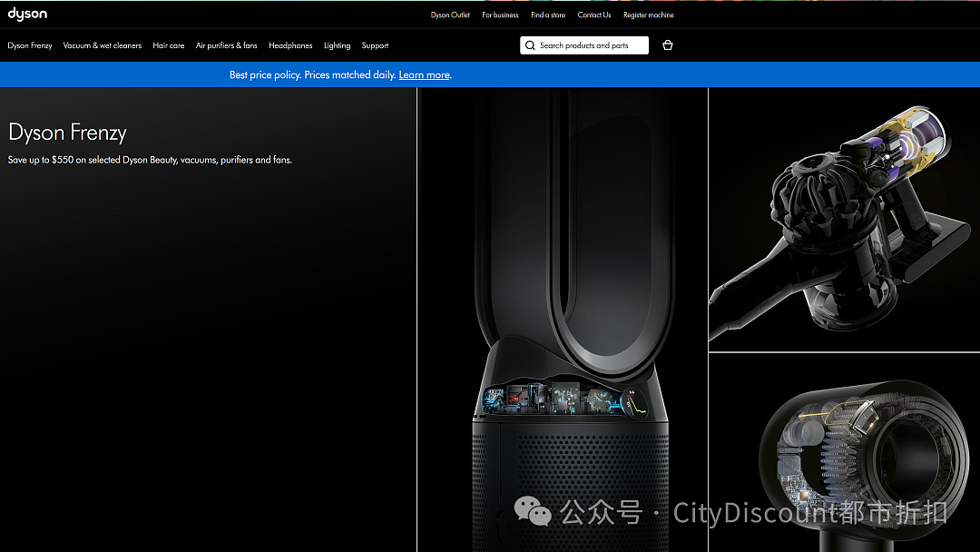Open the Lighting menu
980x552 pixels.
click(x=337, y=45)
